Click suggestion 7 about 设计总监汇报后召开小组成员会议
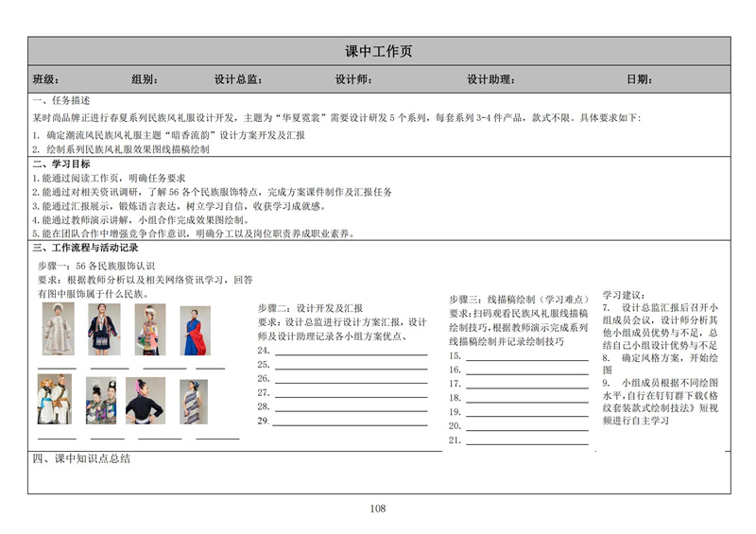Viewport: 756px width, 534px height. (660, 326)
